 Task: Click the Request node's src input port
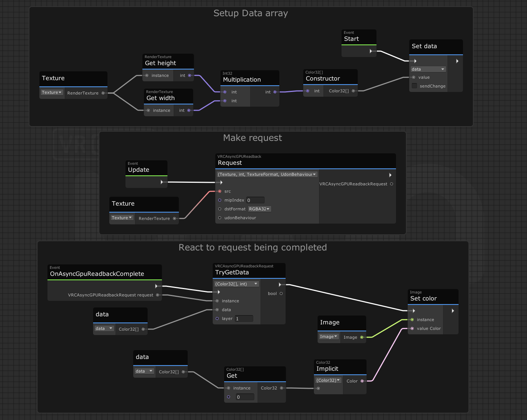click(220, 191)
